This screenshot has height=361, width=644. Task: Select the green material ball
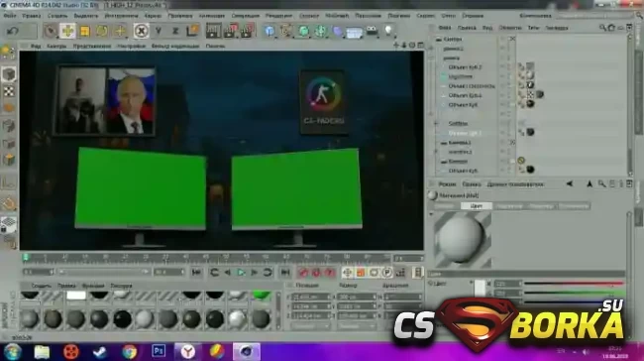[262, 295]
